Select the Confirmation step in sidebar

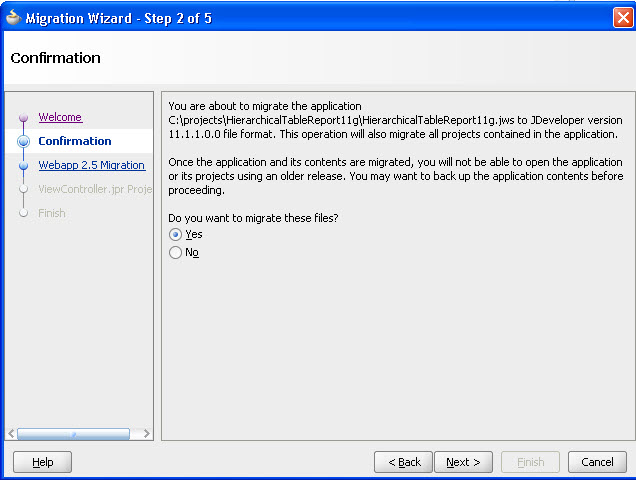click(x=75, y=141)
